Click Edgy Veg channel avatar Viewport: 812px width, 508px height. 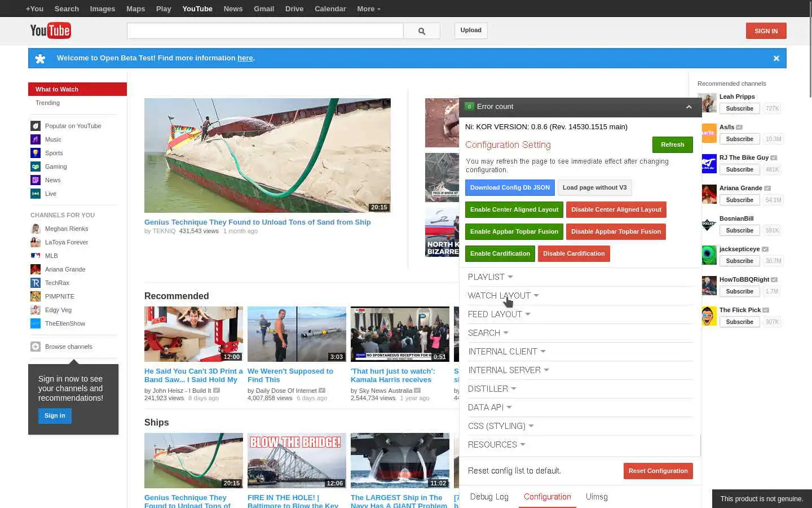[36, 310]
